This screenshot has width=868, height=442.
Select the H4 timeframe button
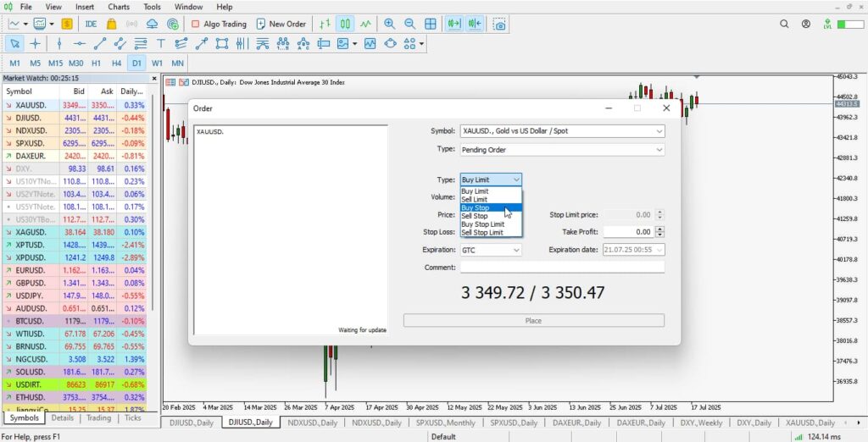point(116,63)
